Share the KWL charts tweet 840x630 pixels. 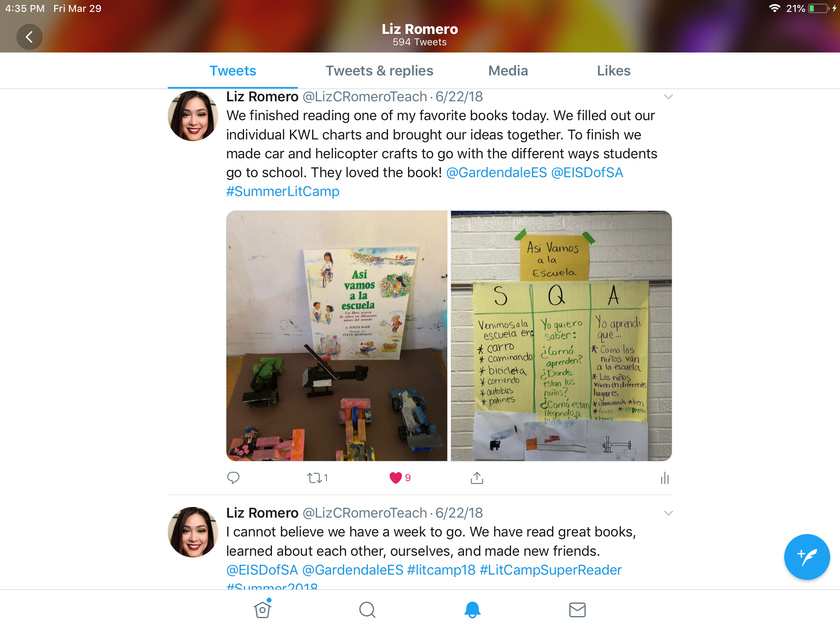click(477, 478)
